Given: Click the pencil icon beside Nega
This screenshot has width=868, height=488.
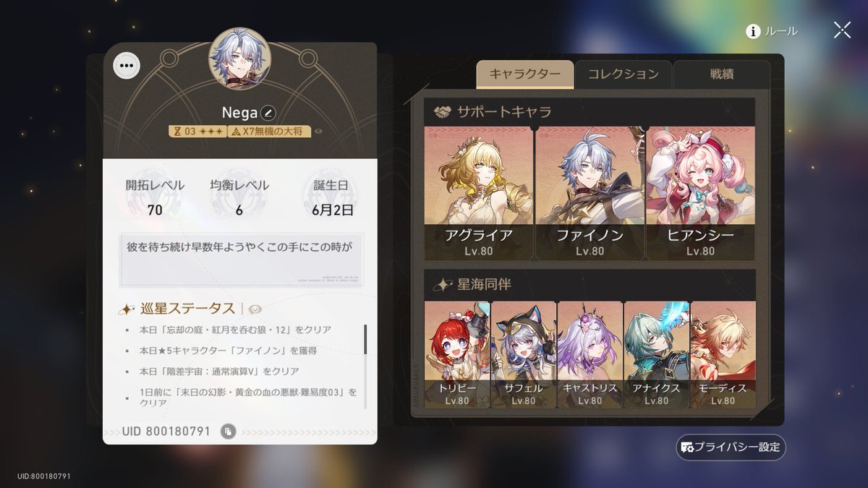Looking at the screenshot, I should pyautogui.click(x=268, y=113).
